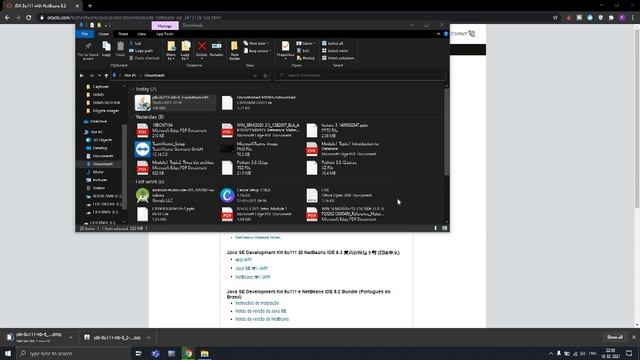Click the Cut scissors icon
Screen dimensions: 640x360
[x=131, y=43]
